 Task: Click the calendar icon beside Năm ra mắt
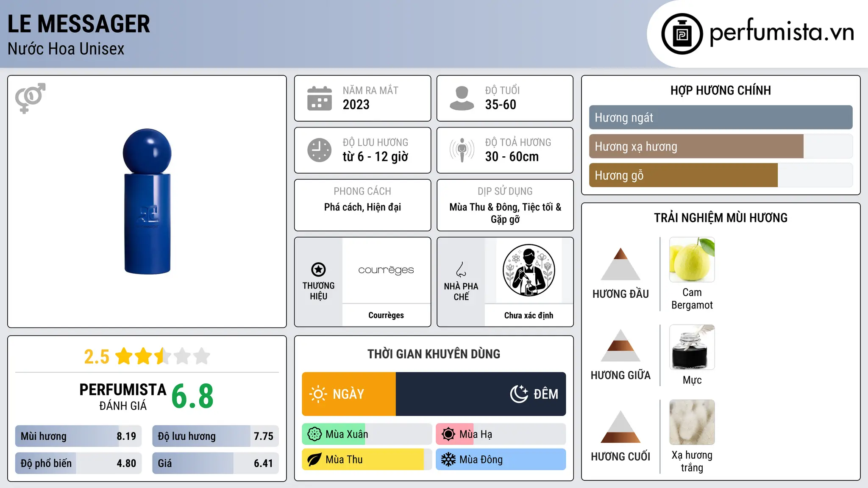pyautogui.click(x=320, y=98)
